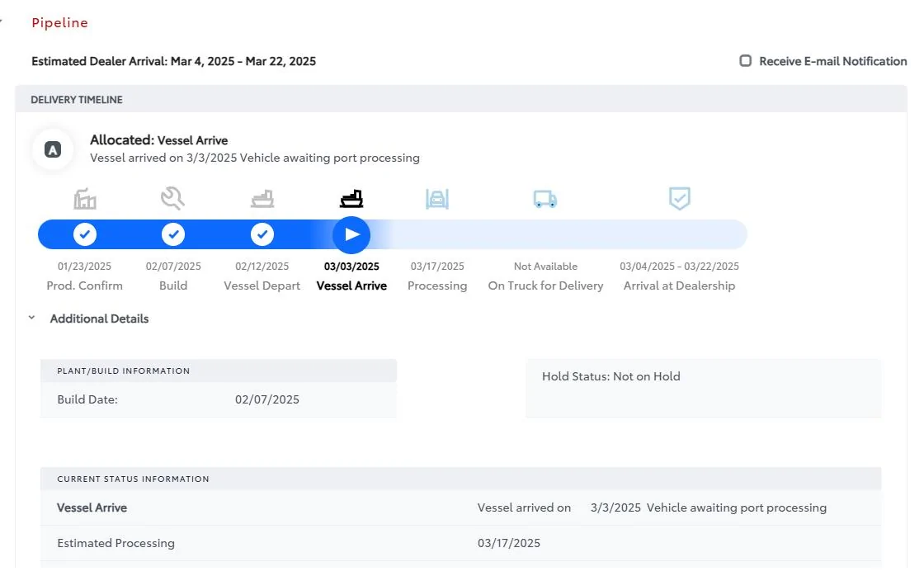
Task: Click the Pipeline heading
Action: pyautogui.click(x=59, y=23)
